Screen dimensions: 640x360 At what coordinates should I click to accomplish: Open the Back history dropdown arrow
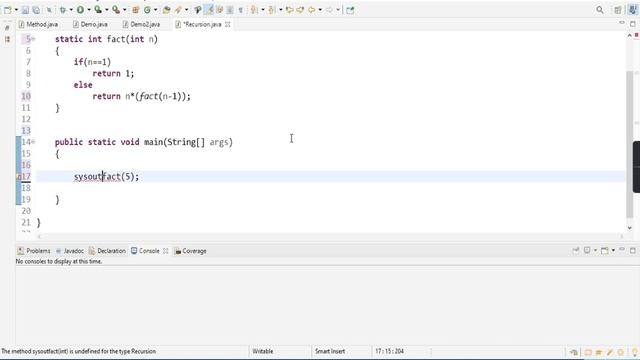[x=320, y=10]
